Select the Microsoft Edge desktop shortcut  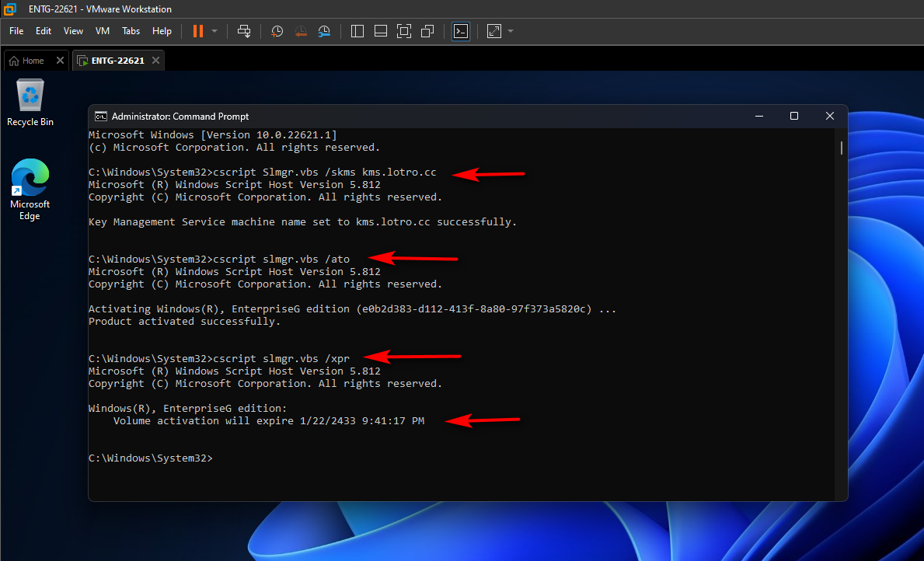pyautogui.click(x=30, y=189)
